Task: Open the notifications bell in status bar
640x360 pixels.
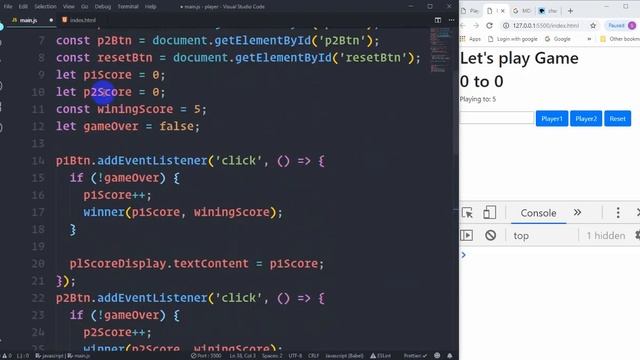Action: [x=450, y=356]
